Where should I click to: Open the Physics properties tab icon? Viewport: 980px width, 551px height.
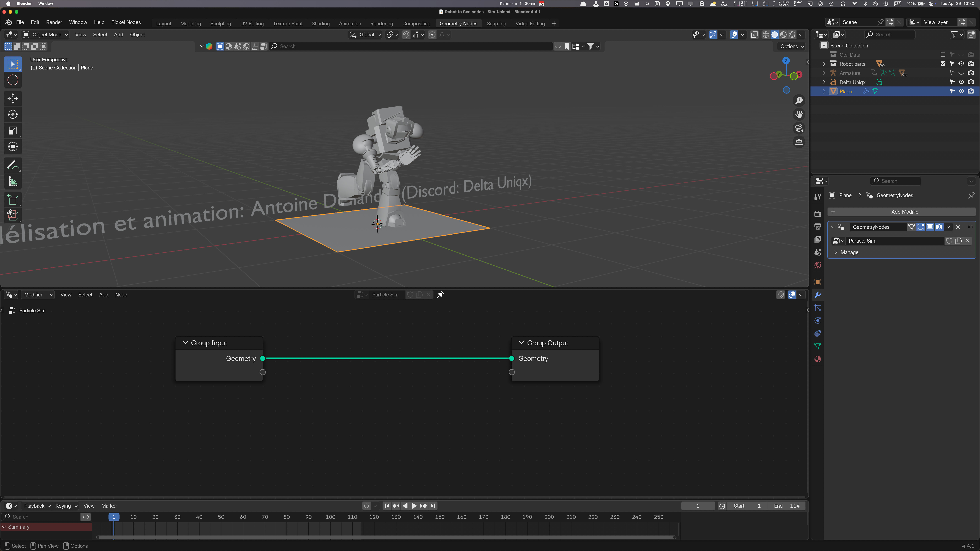(x=818, y=320)
